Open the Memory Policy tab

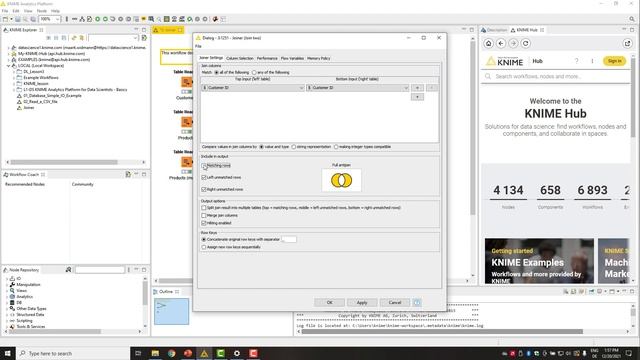click(x=318, y=58)
